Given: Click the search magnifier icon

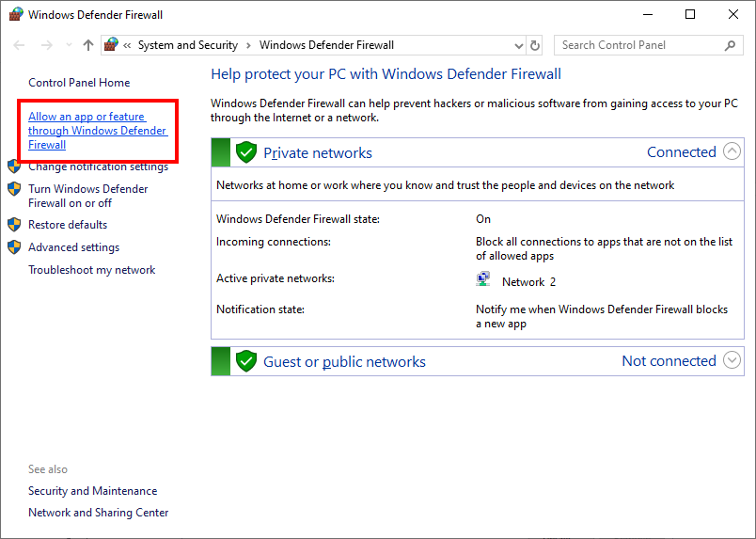Looking at the screenshot, I should click(x=730, y=45).
